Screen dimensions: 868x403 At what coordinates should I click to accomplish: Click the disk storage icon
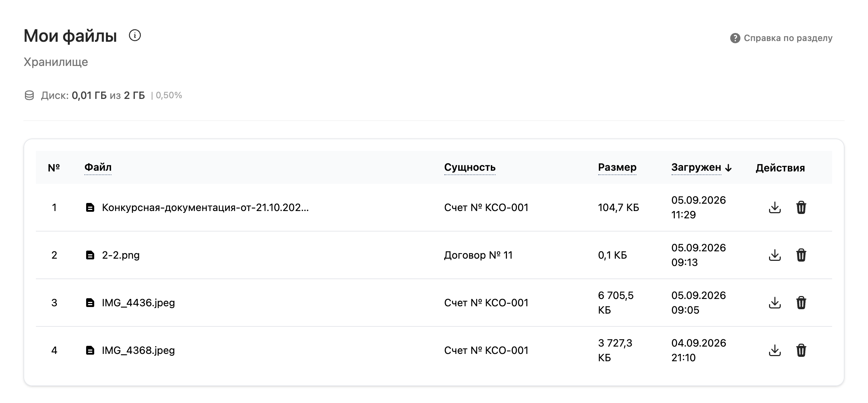pos(29,96)
